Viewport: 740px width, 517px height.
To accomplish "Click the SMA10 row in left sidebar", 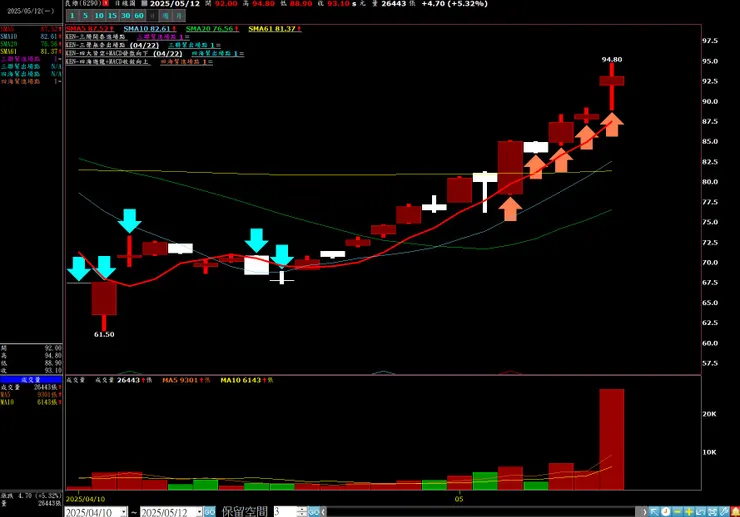I will coord(31,36).
